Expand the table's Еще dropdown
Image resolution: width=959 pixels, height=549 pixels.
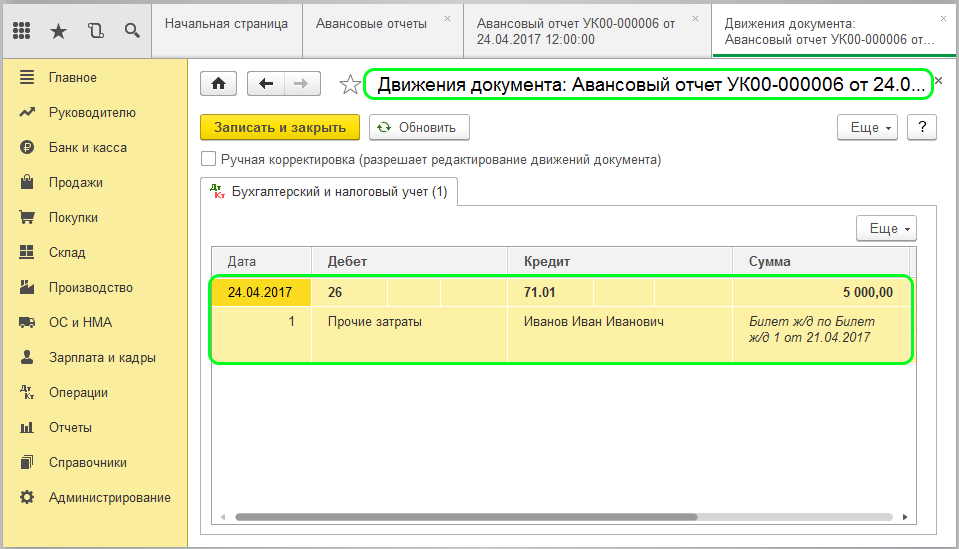[885, 229]
